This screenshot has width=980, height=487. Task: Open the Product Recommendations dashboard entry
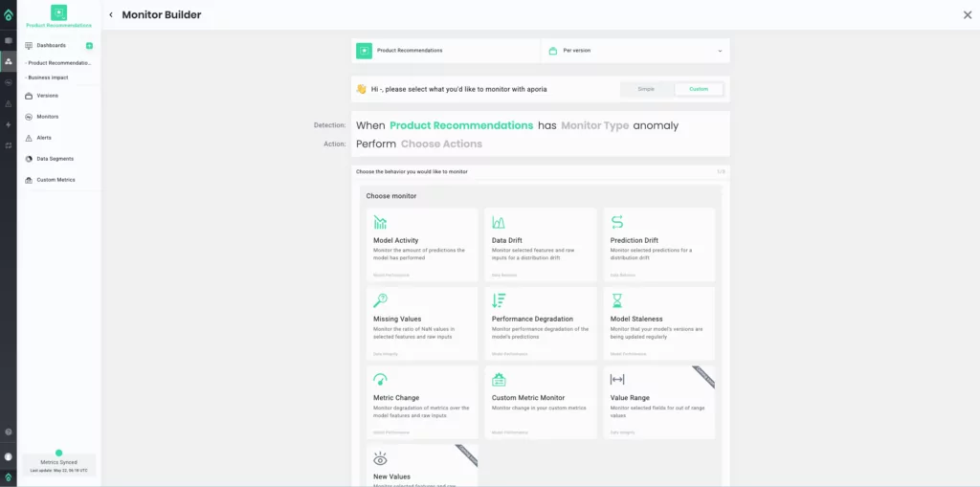click(x=58, y=63)
